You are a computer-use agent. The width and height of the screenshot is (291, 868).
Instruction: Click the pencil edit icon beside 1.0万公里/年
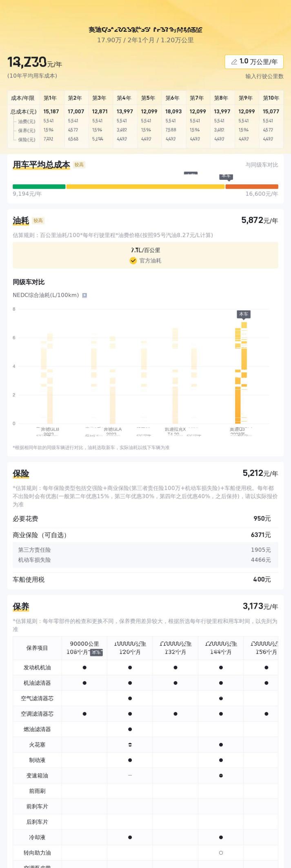(234, 62)
